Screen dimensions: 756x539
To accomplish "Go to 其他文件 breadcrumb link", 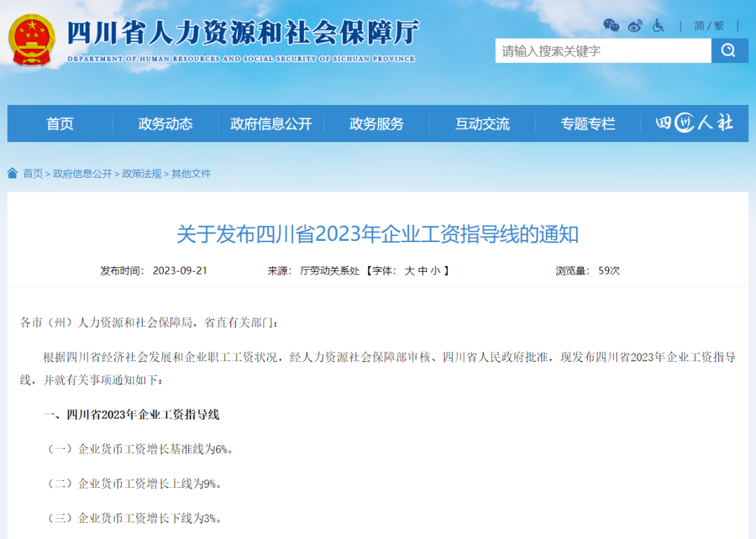I will pos(191,174).
